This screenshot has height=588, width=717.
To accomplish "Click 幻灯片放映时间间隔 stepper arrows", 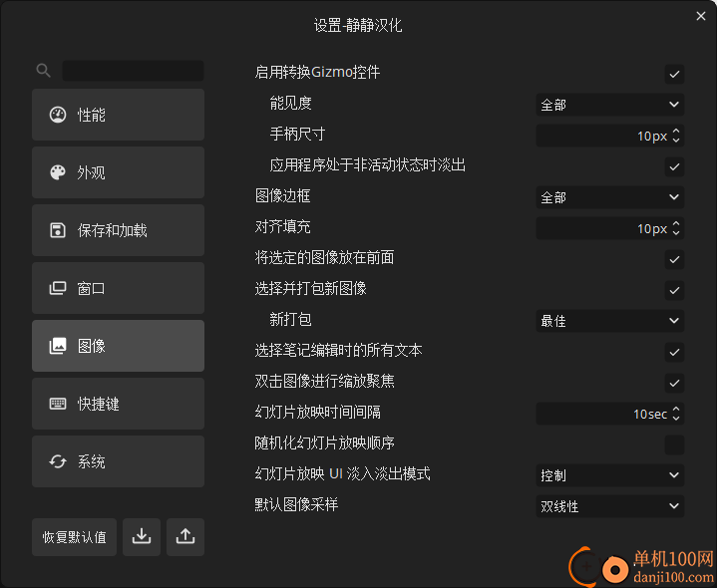I will (676, 414).
